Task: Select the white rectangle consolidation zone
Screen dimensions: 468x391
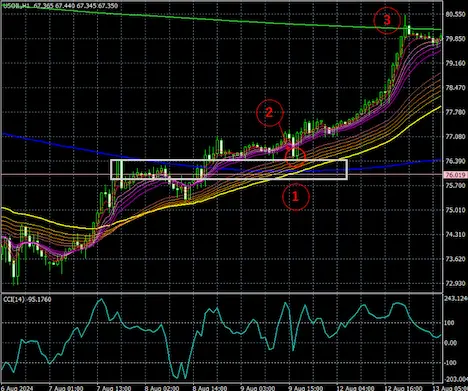Action: pos(229,170)
